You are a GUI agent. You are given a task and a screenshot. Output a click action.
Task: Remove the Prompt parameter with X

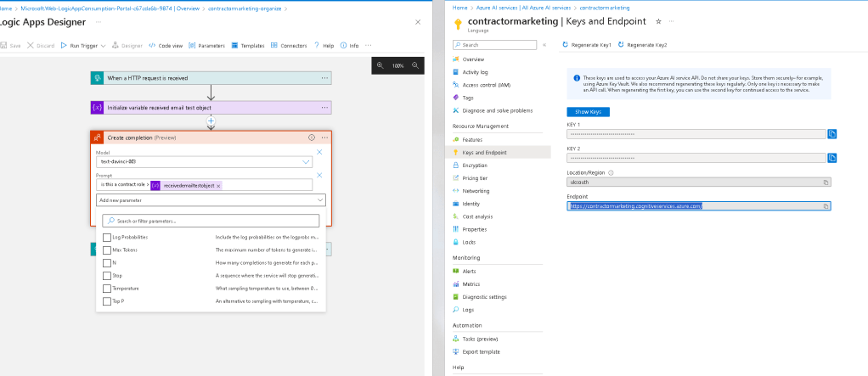[319, 176]
